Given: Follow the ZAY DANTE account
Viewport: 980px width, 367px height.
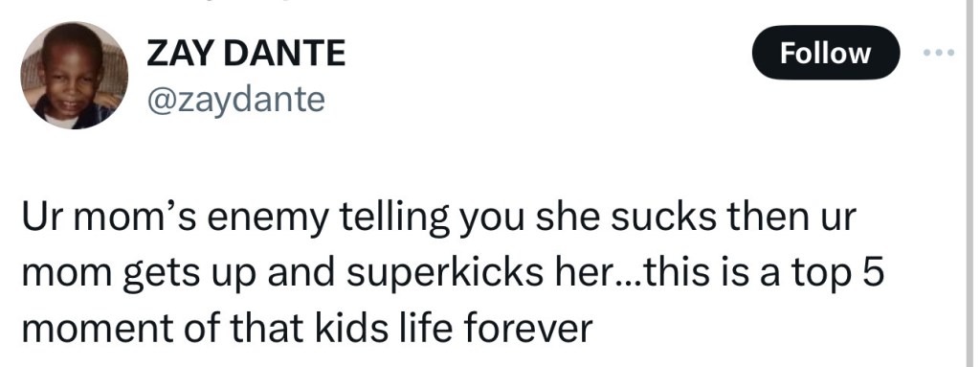Looking at the screenshot, I should pos(825,53).
